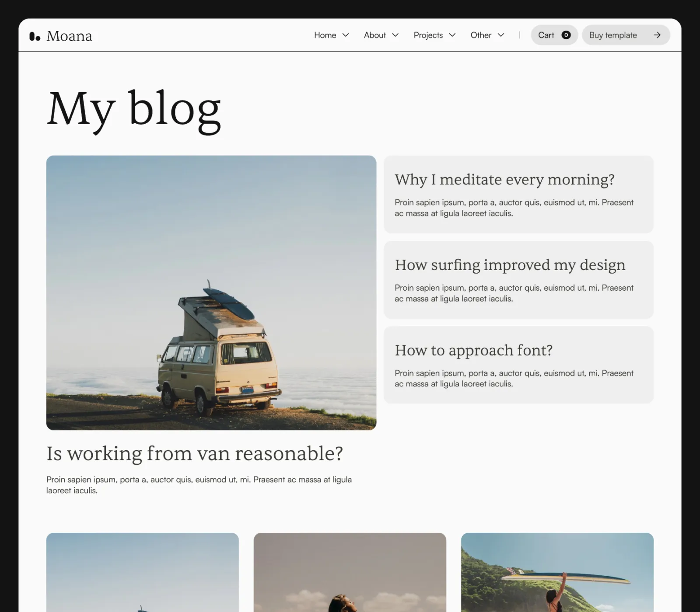Expand the Home dropdown chevron
The width and height of the screenshot is (700, 612).
[x=346, y=35]
